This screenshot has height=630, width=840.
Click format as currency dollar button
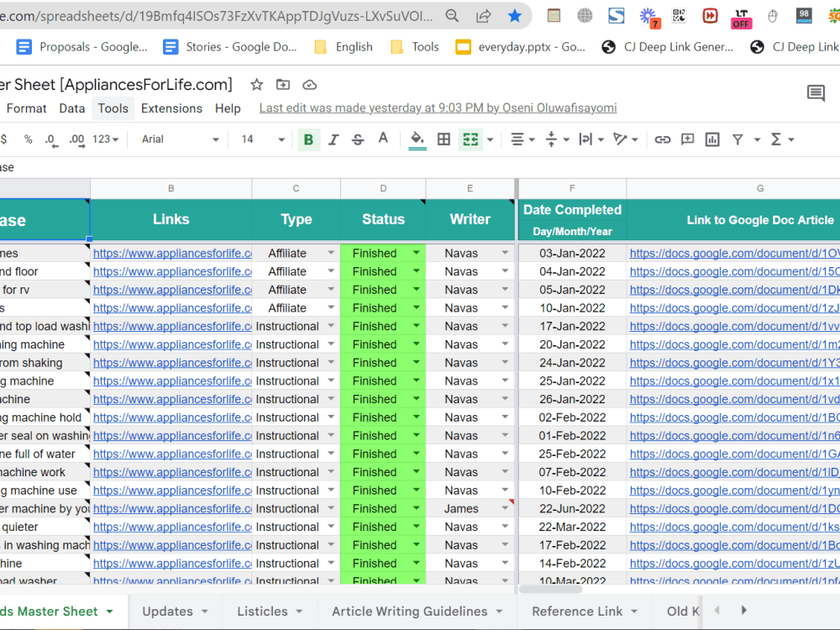[x=4, y=139]
